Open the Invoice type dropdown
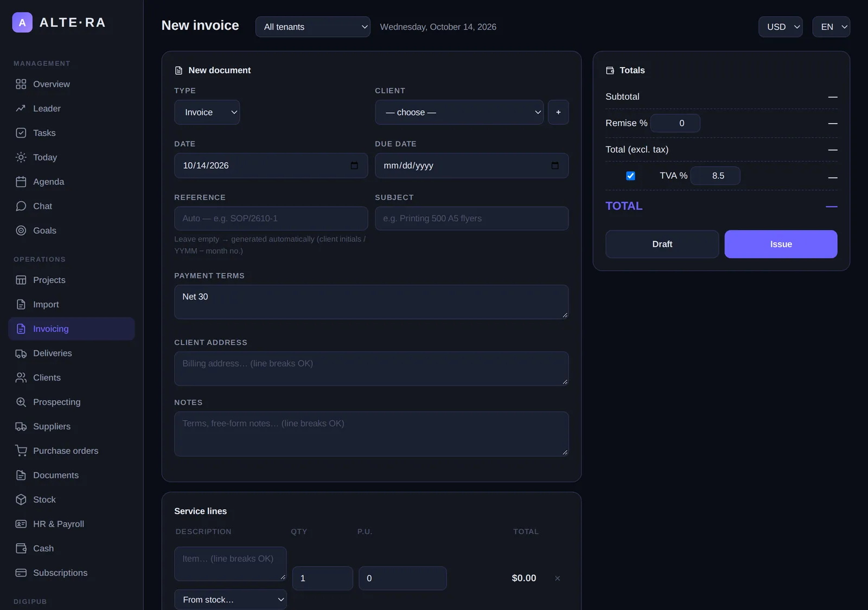This screenshot has width=868, height=610. point(207,112)
